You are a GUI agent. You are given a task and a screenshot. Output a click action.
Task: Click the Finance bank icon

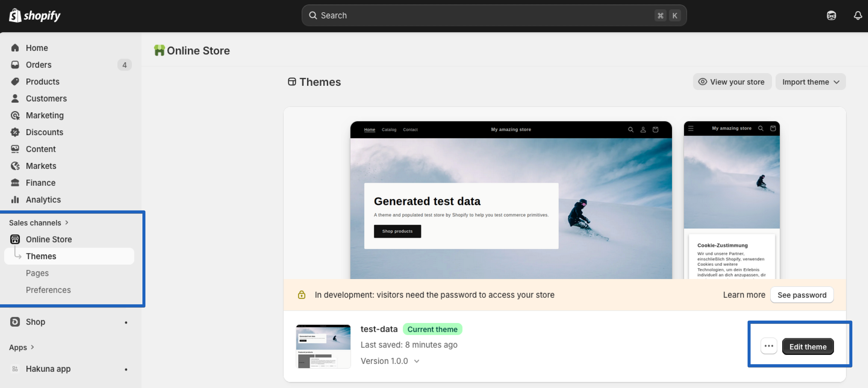click(x=15, y=182)
